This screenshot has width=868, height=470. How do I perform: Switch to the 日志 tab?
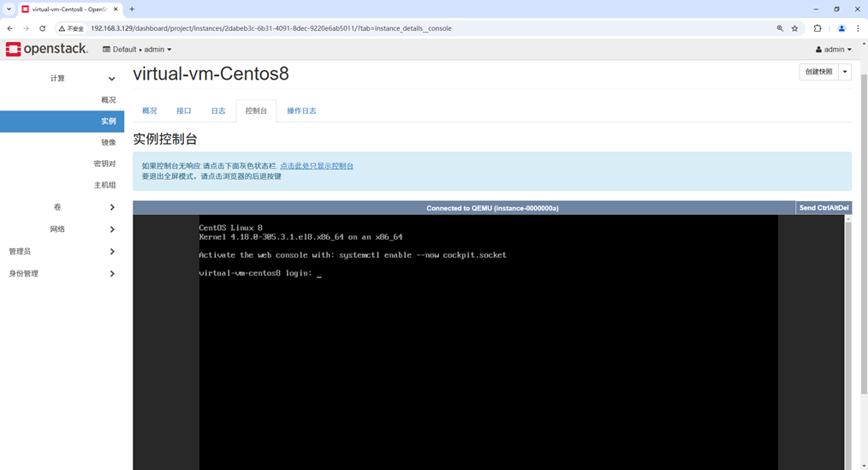point(218,110)
